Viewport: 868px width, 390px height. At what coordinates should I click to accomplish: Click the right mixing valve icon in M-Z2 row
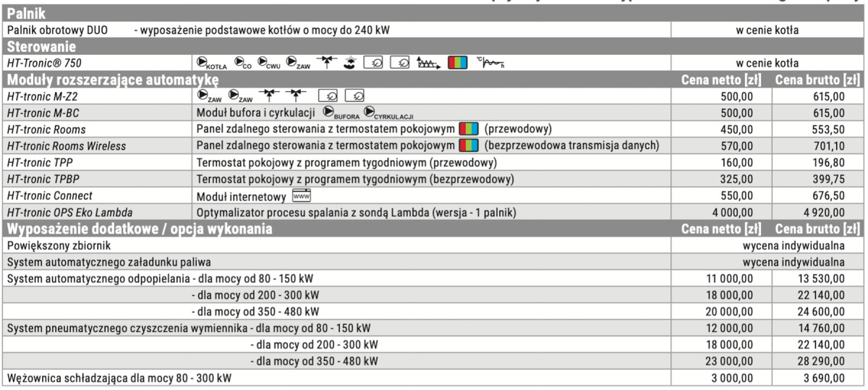(295, 95)
